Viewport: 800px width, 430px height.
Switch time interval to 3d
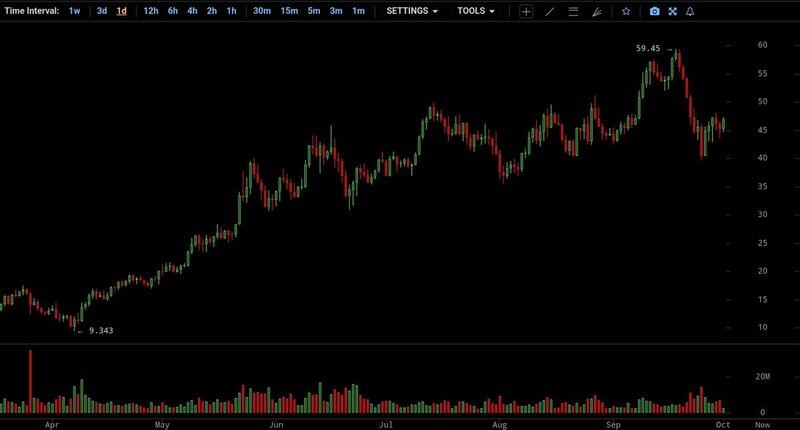(102, 11)
